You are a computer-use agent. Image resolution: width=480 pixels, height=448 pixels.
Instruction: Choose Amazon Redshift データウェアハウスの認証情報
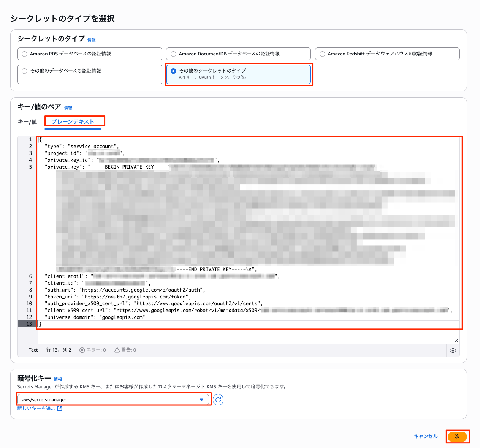pos(322,54)
